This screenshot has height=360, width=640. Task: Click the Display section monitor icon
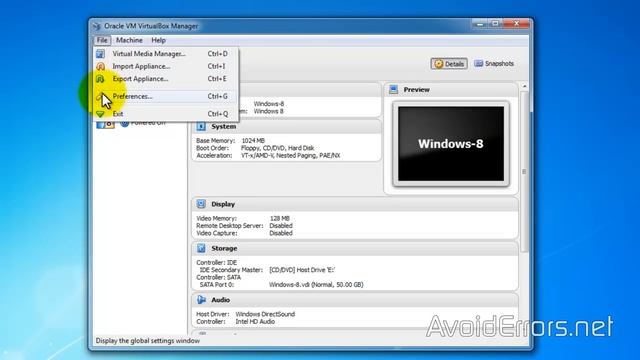[x=201, y=204]
